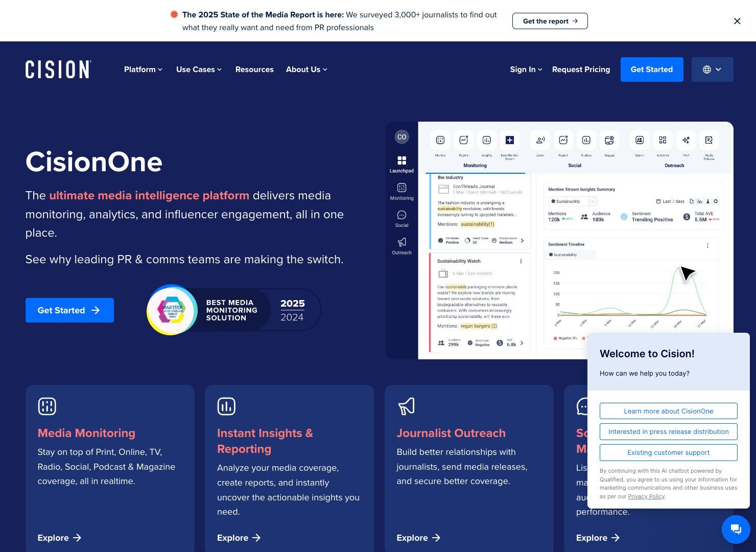Click the MarTech award badge
Screen dimensions: 756x552
point(172,310)
